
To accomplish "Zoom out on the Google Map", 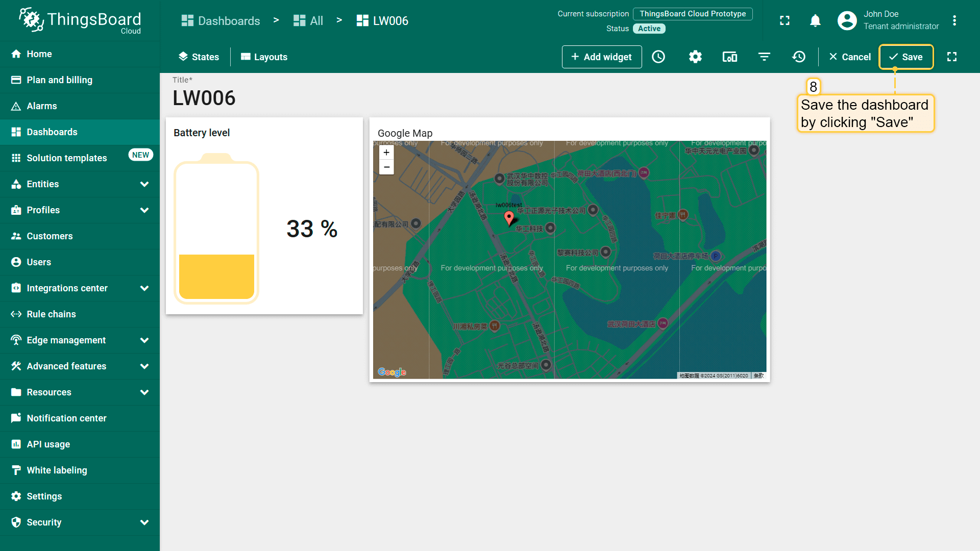I will pyautogui.click(x=386, y=167).
